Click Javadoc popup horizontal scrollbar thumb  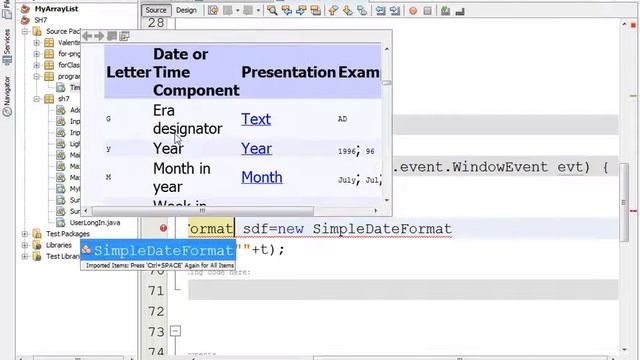pyautogui.click(x=203, y=211)
